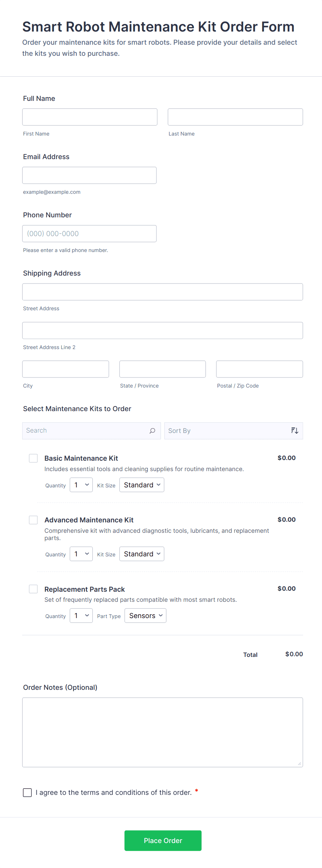Click the Email Address field
Screen dimensions: 322x868
[x=89, y=175]
